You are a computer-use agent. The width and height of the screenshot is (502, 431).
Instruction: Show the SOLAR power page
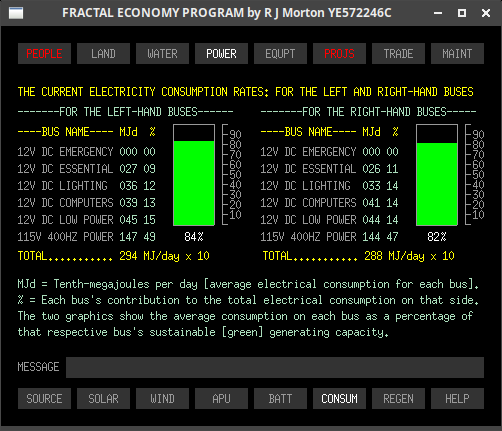click(x=103, y=398)
